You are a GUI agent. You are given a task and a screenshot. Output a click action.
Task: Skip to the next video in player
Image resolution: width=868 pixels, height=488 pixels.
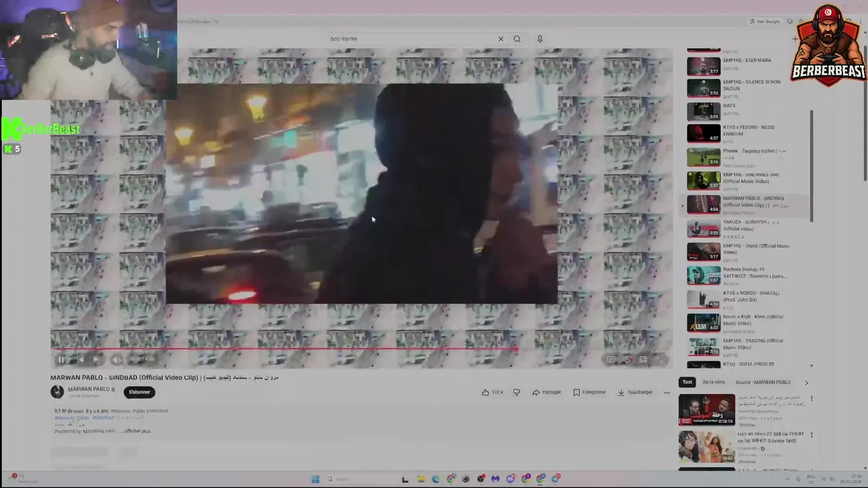coord(96,360)
